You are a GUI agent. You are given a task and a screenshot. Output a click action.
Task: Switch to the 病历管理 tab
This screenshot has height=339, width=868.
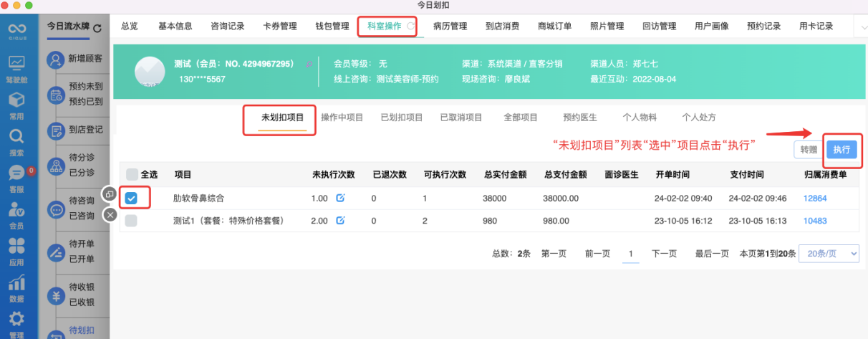450,27
